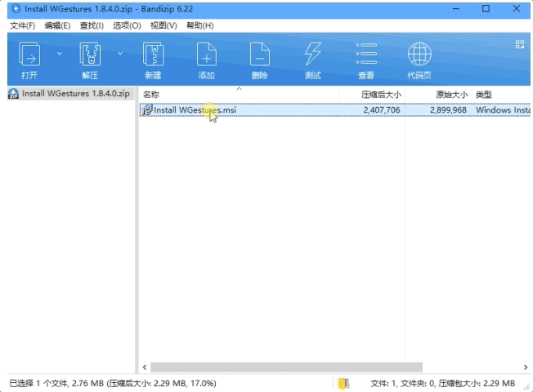The height and width of the screenshot is (392, 533).
Task: Maximize the Bandizip window
Action: [486, 8]
